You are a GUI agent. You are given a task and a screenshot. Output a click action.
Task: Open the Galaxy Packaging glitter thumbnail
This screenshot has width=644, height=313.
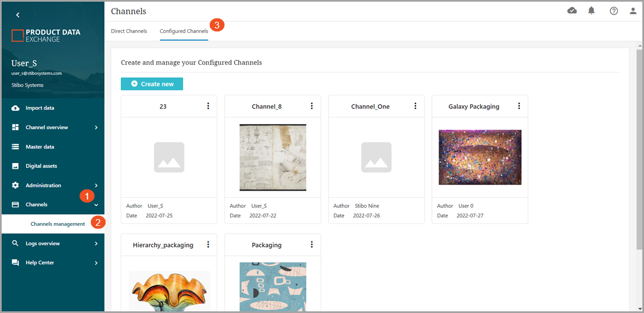480,157
